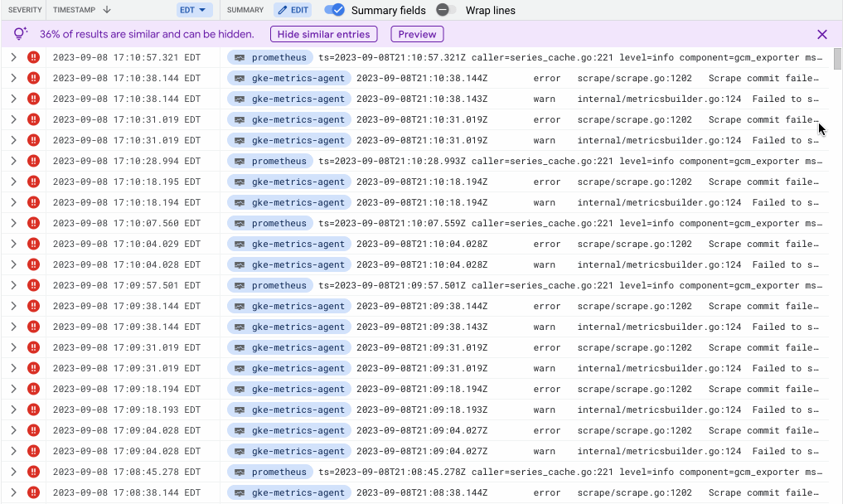Click severity icon at 17:08:38.144

coord(33,492)
